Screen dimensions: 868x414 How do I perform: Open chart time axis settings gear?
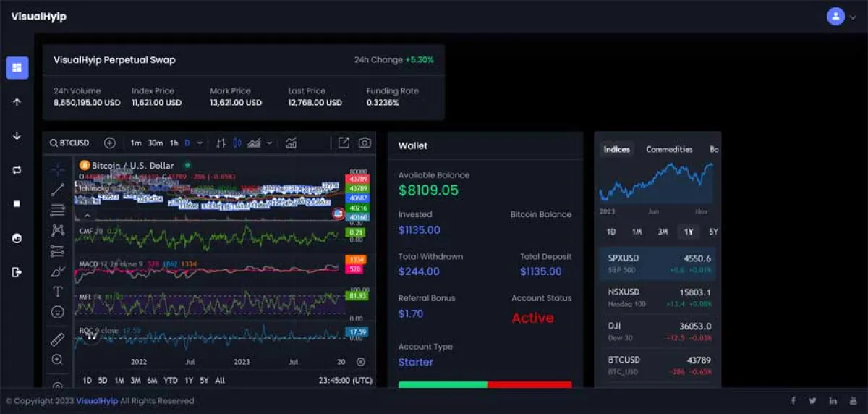(x=361, y=361)
